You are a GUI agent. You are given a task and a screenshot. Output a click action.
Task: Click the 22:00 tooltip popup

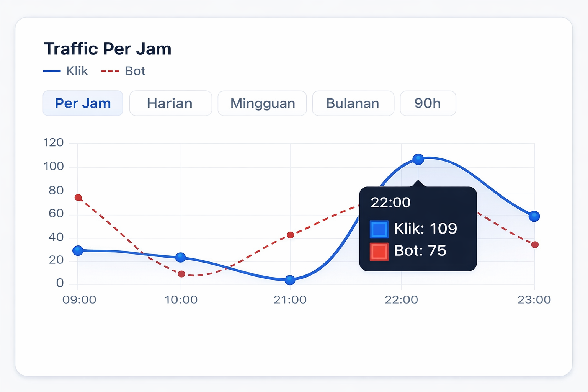(x=418, y=228)
